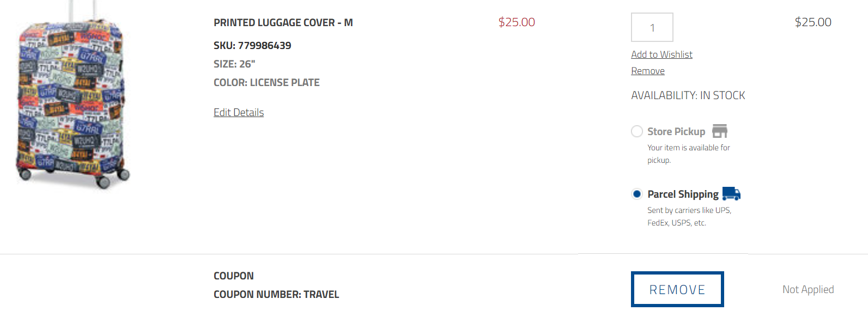Click the Parcel Shipping label text

(683, 194)
